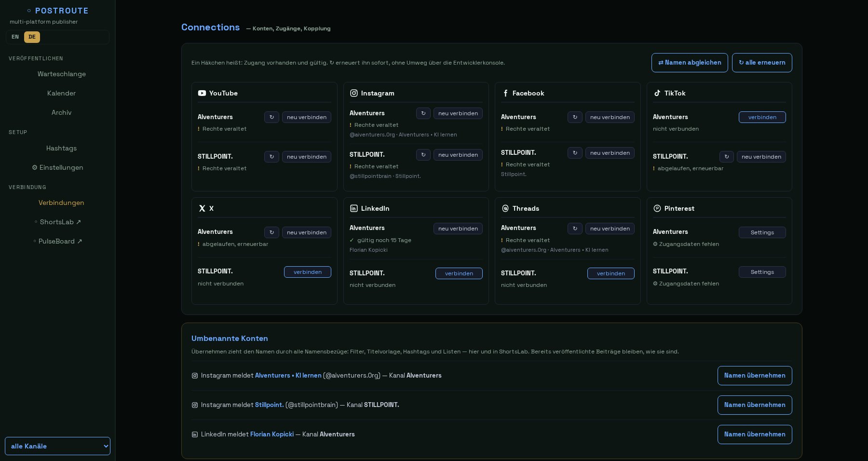Click the Instagram icon beside 'meldet Stillpoint.'
The image size is (868, 461).
click(x=195, y=405)
